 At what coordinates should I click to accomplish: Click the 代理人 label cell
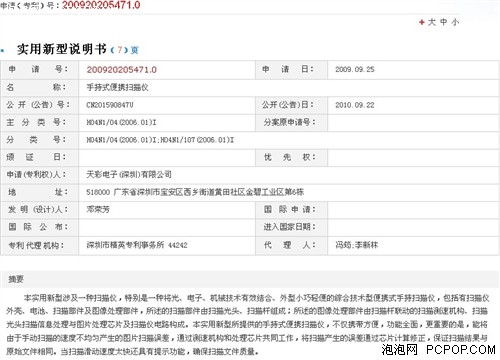click(x=291, y=246)
